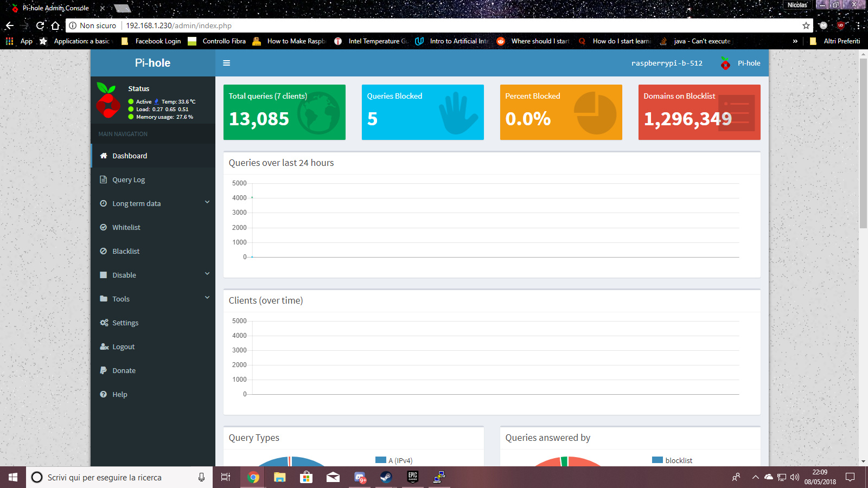Viewport: 868px width, 488px height.
Task: Click the Total queries green box
Action: point(284,112)
